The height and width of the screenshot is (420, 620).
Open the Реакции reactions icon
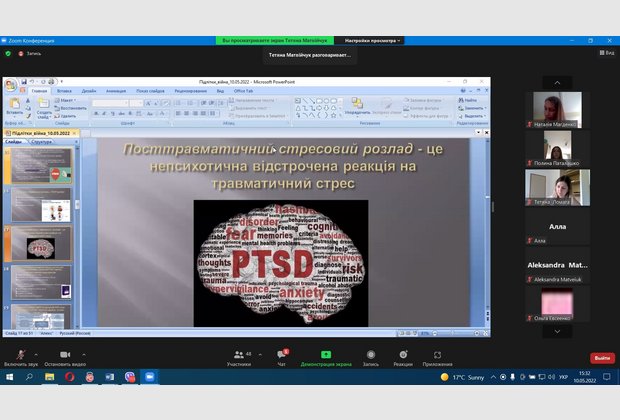[403, 354]
